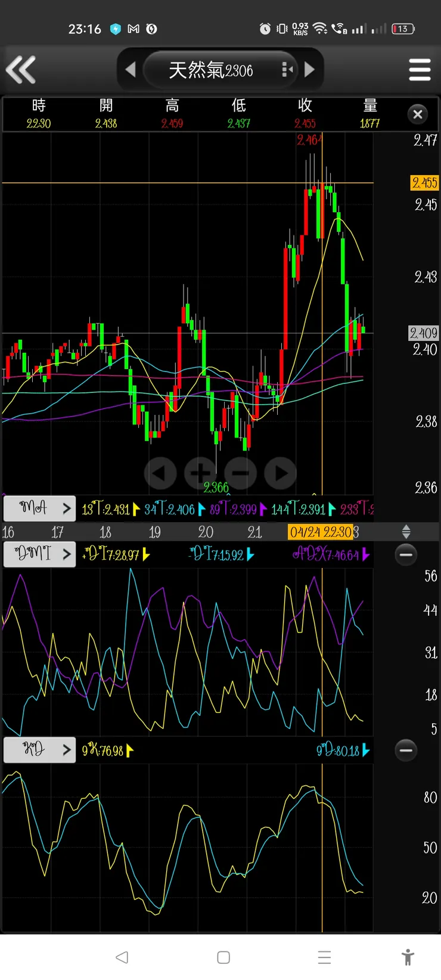Collapse the DMI panel with minus button
This screenshot has height=980, width=441.
[x=406, y=555]
